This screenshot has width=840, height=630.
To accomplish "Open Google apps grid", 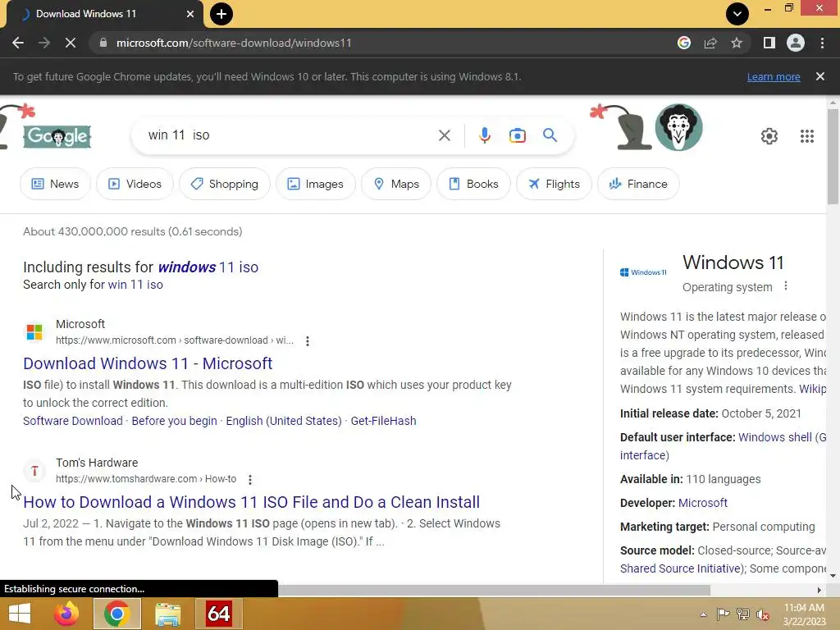I will pos(807,136).
